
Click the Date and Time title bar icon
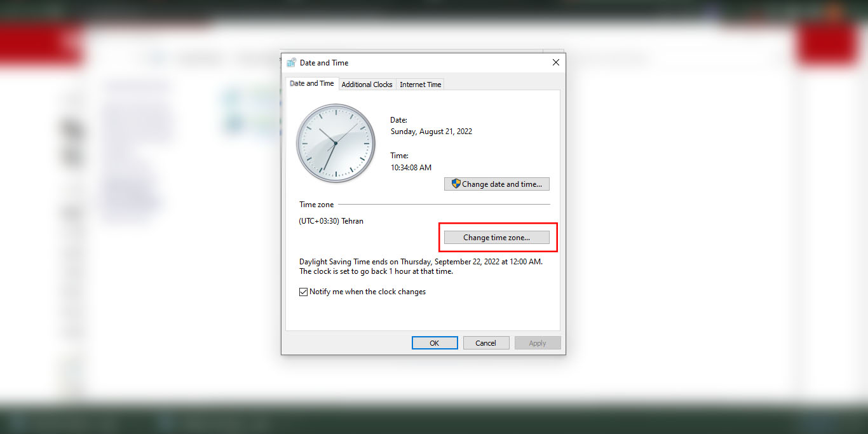point(291,63)
